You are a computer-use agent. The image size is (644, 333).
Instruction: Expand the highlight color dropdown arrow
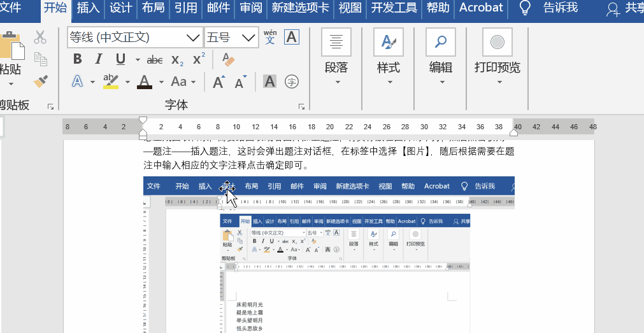pyautogui.click(x=128, y=81)
